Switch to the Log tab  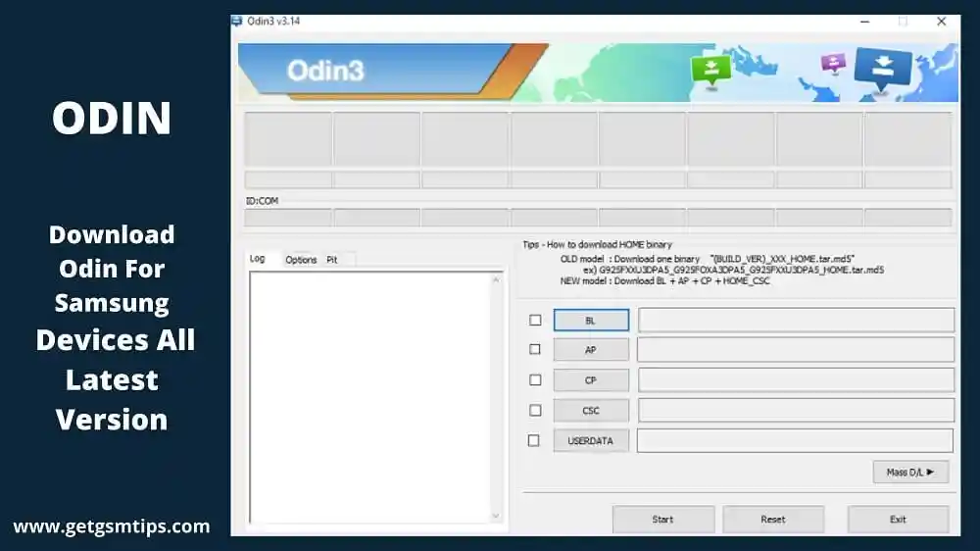(x=258, y=259)
